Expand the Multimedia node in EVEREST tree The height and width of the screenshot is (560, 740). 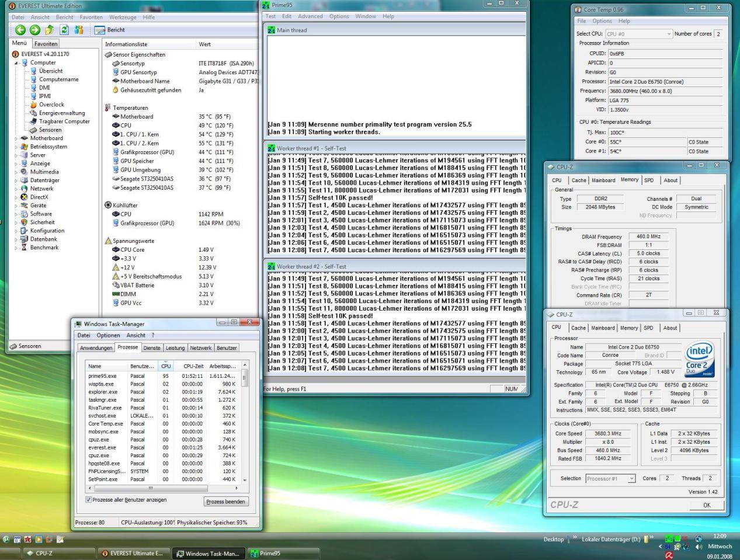16,172
